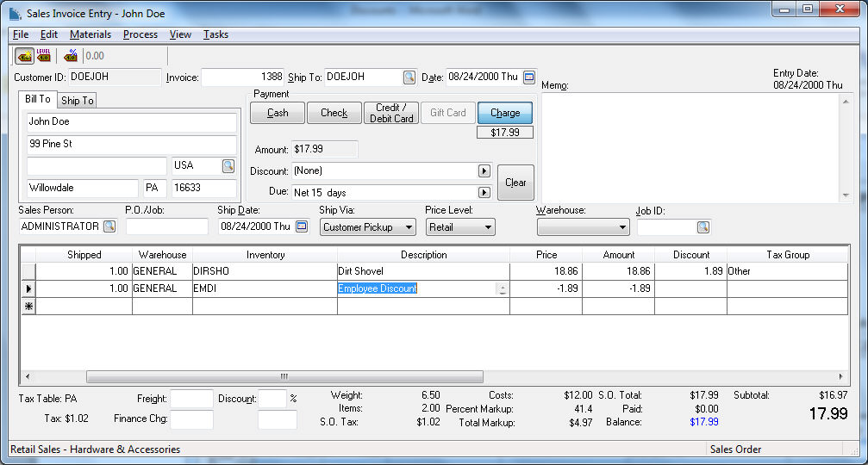Click the Memo scrollbar down arrow
The image size is (868, 465).
tap(846, 195)
